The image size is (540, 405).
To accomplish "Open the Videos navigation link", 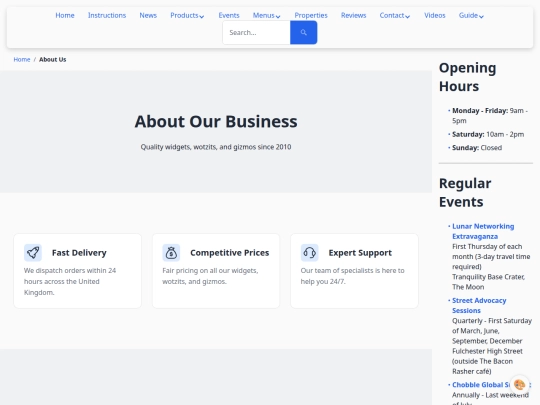I will [x=435, y=15].
